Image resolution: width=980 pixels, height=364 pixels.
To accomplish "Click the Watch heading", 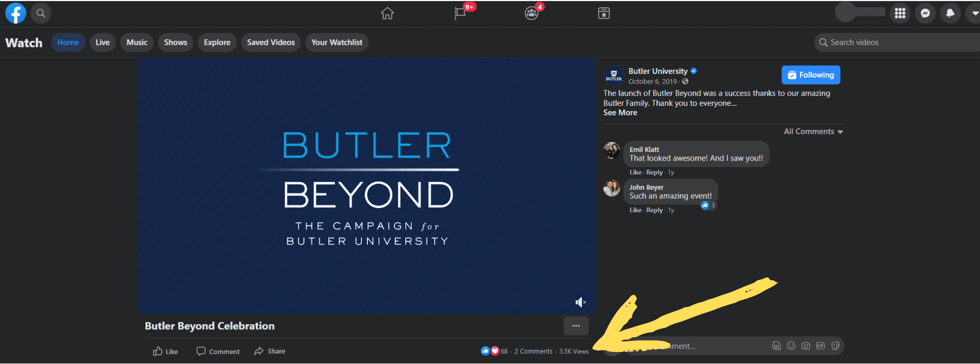I will click(x=24, y=42).
